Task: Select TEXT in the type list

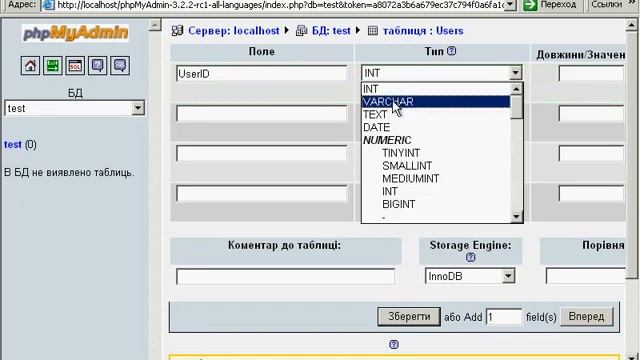Action: click(x=436, y=115)
